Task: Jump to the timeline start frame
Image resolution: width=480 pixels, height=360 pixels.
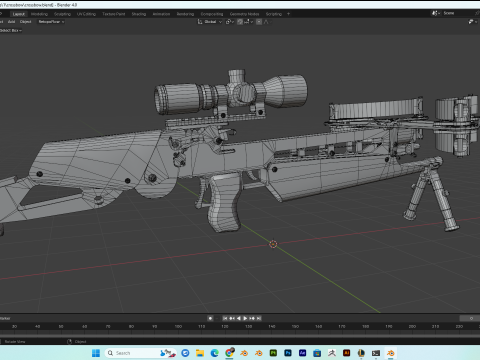Action: 225,318
